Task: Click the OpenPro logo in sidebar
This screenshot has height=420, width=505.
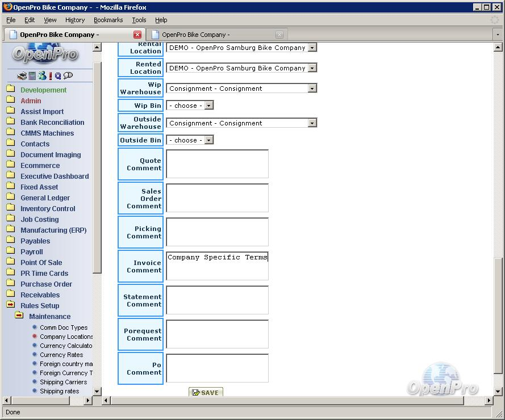Action: tap(45, 54)
